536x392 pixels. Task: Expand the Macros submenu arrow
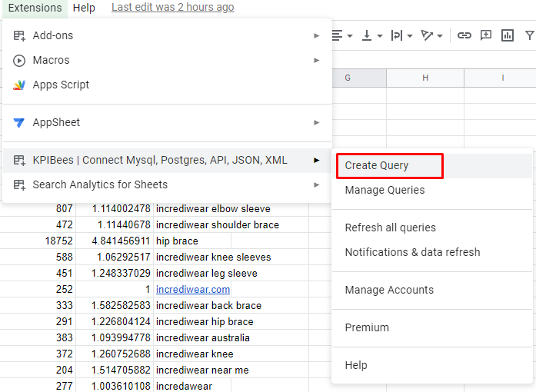coord(317,61)
